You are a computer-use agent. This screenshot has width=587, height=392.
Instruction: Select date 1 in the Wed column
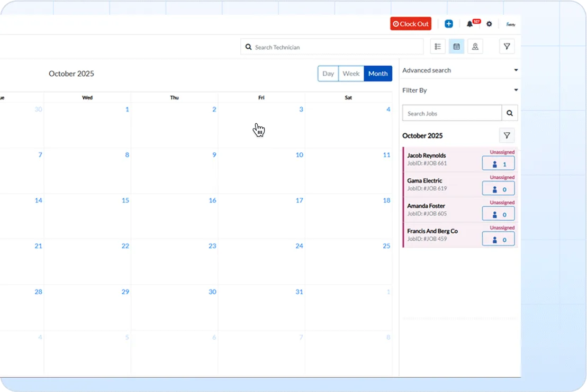(x=127, y=110)
